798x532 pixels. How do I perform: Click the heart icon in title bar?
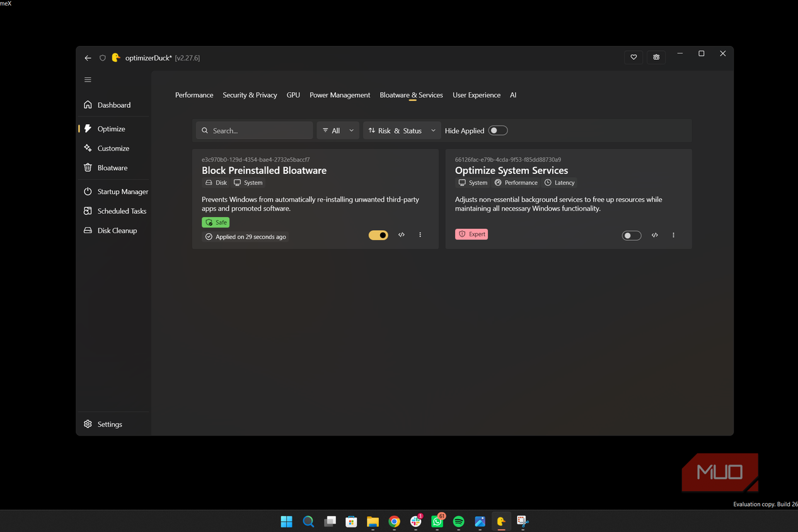tap(633, 57)
